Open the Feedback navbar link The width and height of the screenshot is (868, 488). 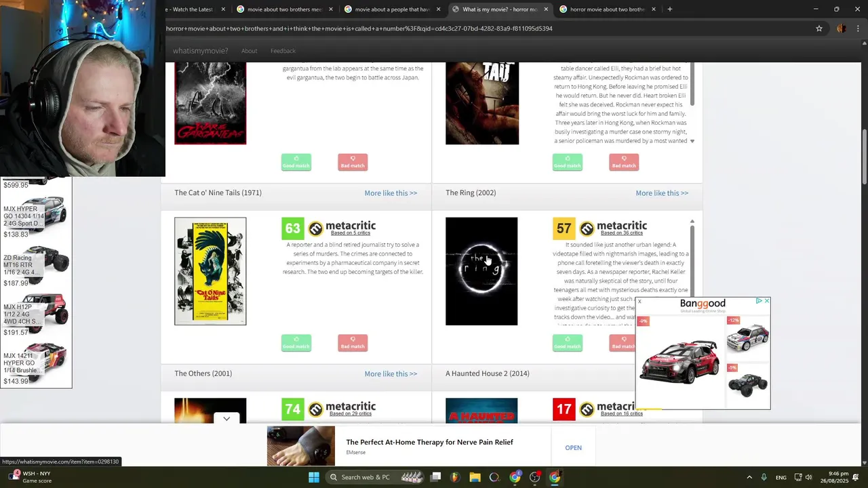[283, 51]
